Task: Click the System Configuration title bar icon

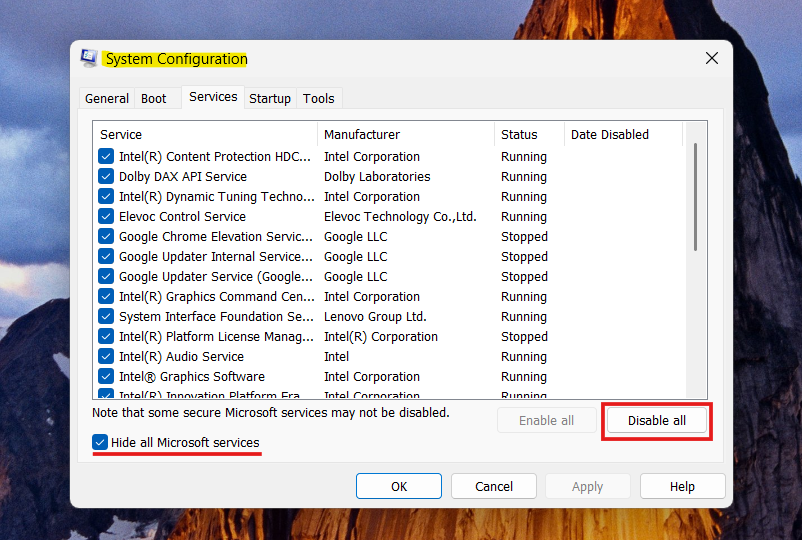Action: coord(89,59)
